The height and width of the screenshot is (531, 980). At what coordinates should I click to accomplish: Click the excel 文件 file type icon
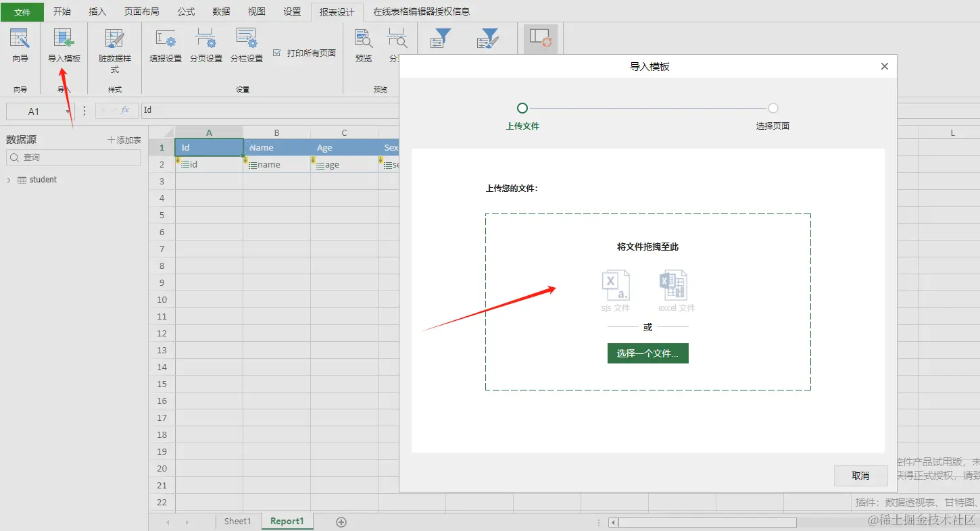coord(674,285)
